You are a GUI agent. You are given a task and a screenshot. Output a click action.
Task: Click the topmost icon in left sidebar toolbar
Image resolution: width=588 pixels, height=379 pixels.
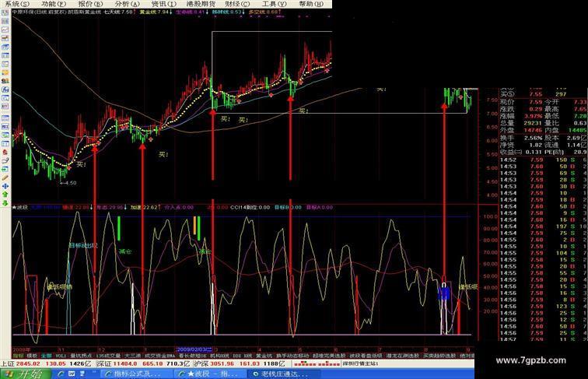point(5,12)
